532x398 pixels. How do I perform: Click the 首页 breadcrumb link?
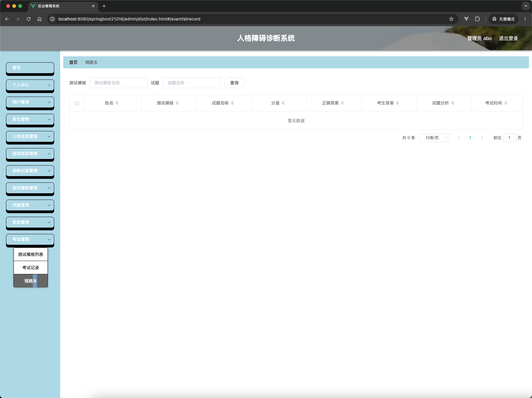73,62
